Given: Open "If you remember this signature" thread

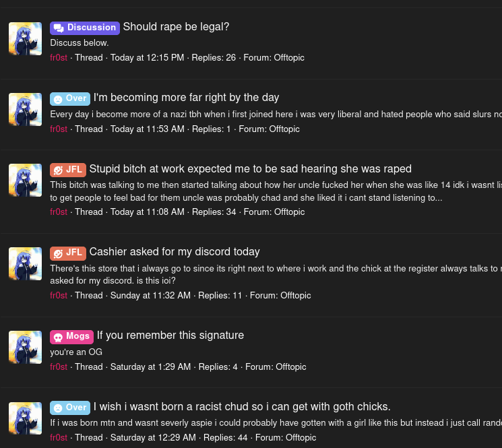Looking at the screenshot, I should click(x=170, y=335).
